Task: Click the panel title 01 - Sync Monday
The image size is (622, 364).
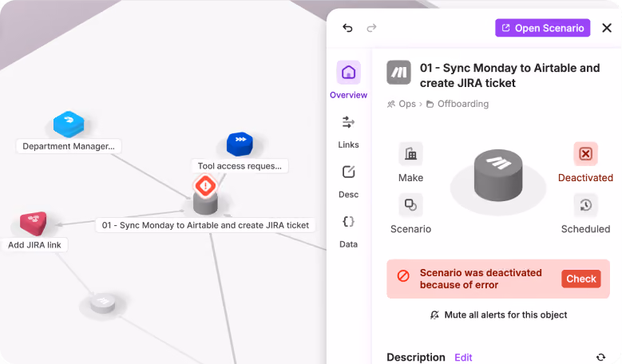Action: click(509, 75)
